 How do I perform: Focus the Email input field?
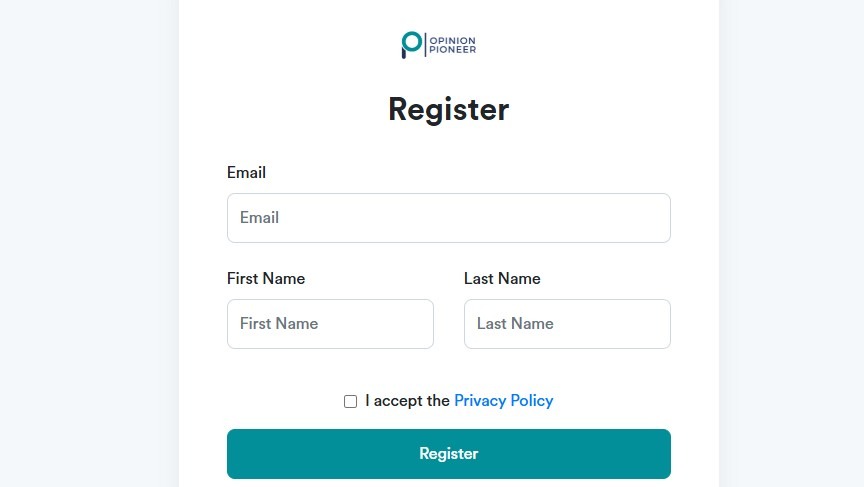[448, 218]
